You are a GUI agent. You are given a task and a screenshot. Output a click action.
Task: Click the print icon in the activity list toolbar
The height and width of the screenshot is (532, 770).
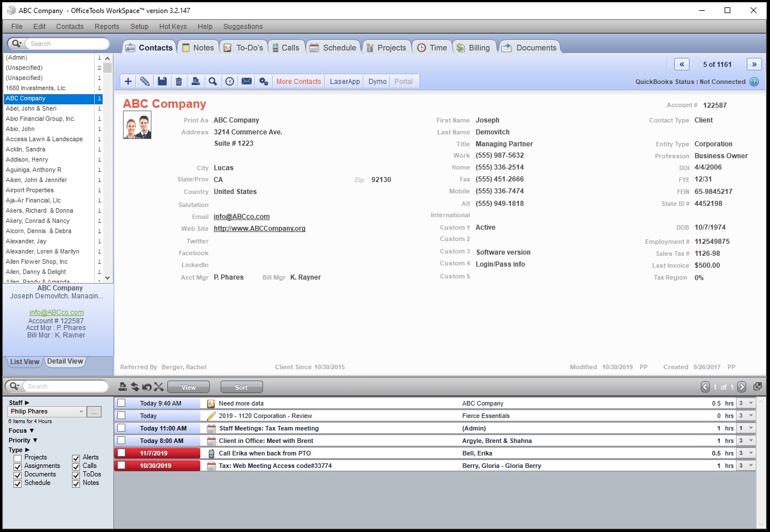tap(122, 387)
